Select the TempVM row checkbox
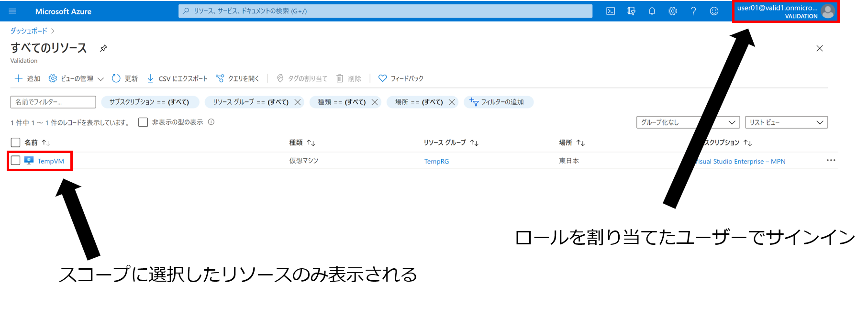 click(x=15, y=161)
